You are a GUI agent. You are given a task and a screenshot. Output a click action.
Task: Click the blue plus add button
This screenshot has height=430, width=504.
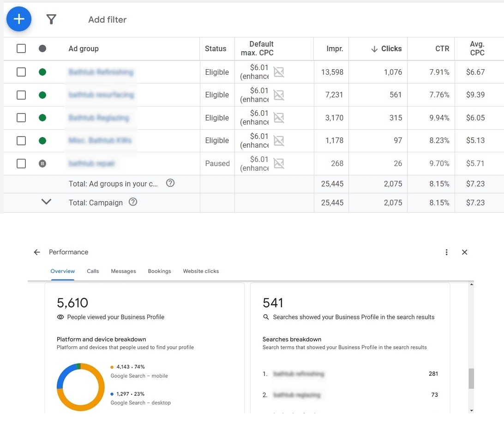click(19, 19)
